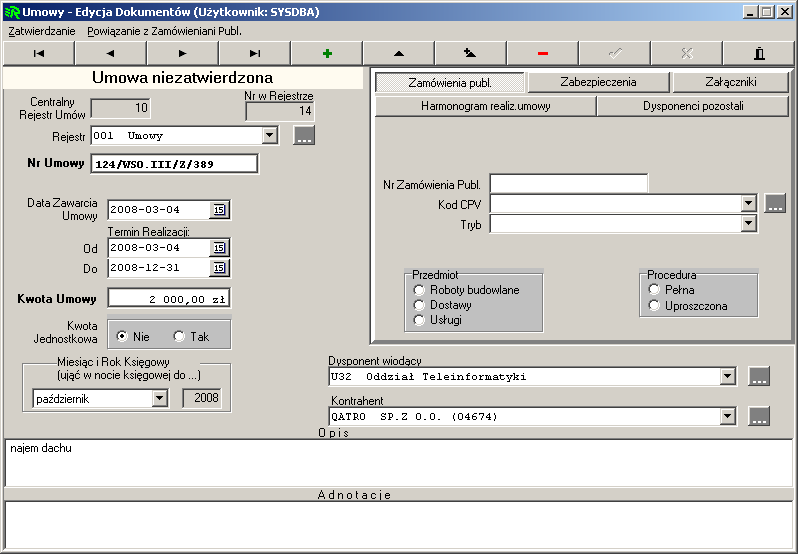Cancel changes with X toolbar icon
798x554 pixels.
tap(687, 53)
